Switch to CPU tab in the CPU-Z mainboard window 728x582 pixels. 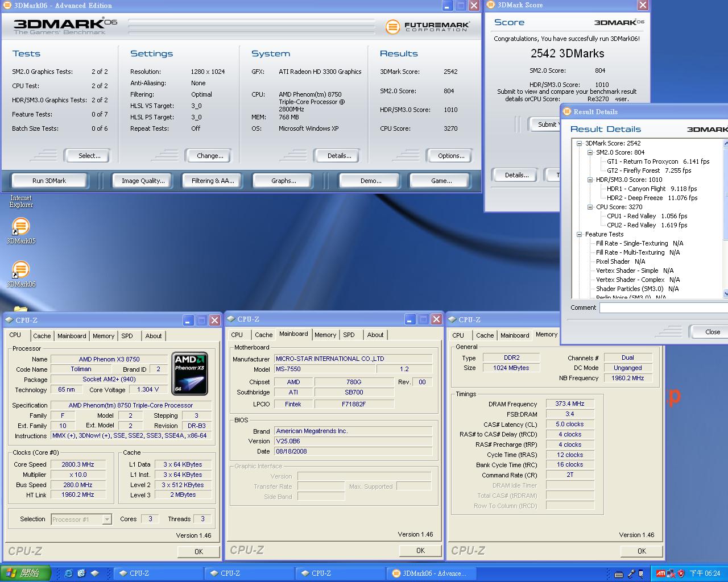[237, 335]
